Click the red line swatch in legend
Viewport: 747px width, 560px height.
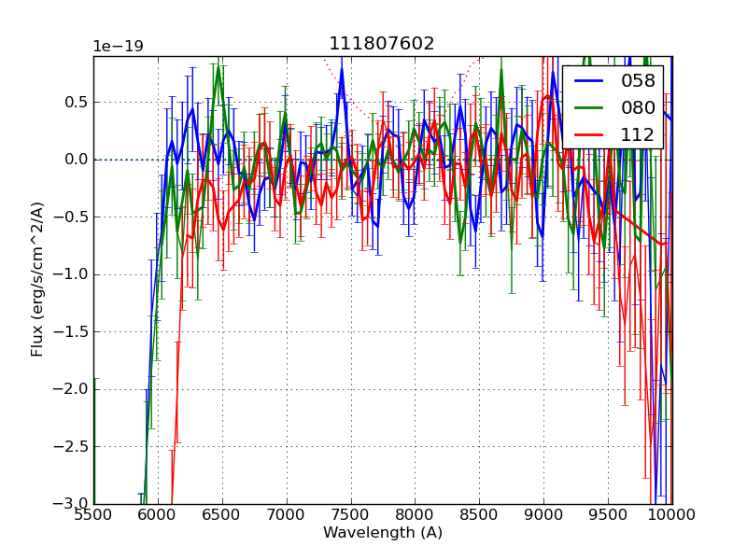(x=590, y=135)
